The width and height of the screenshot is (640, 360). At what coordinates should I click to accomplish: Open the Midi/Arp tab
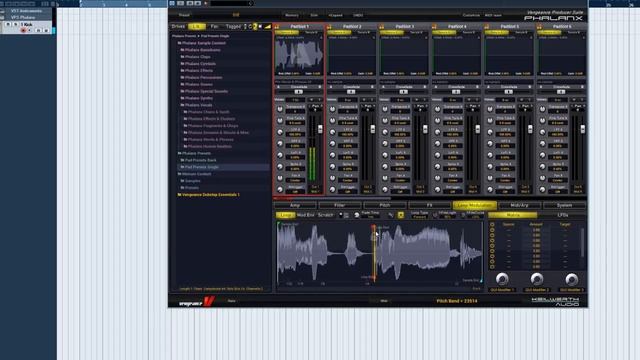[x=519, y=205]
